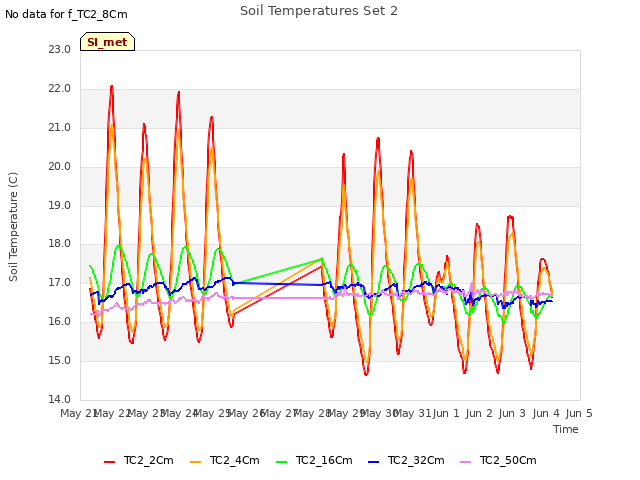
Task: Click the Jun 1 x-axis tick label
Action: tap(446, 413)
